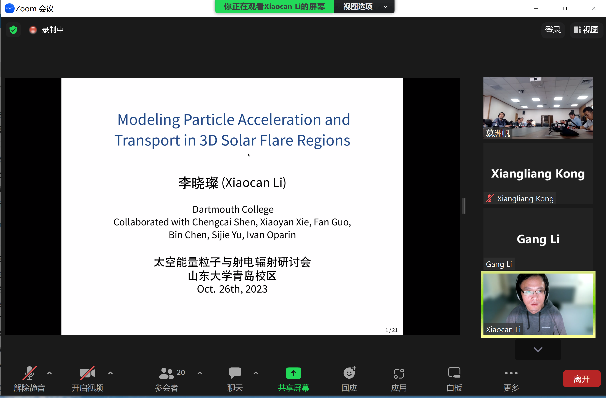Expand video options arrow beside camera
606x398 pixels.
point(111,373)
